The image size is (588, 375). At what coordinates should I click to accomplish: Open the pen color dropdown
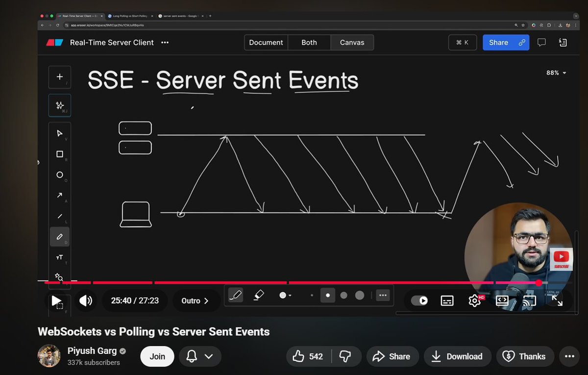[x=285, y=295]
